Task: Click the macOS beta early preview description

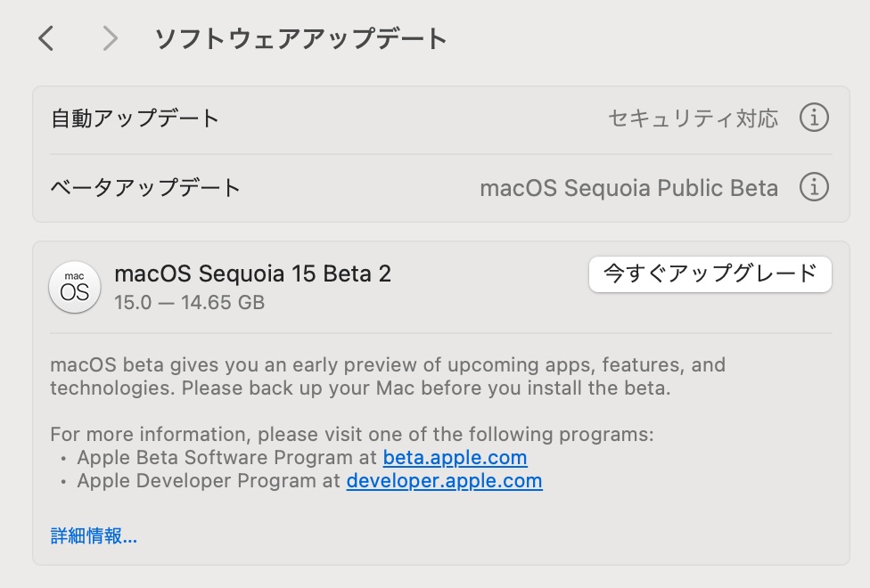Action: click(x=388, y=376)
